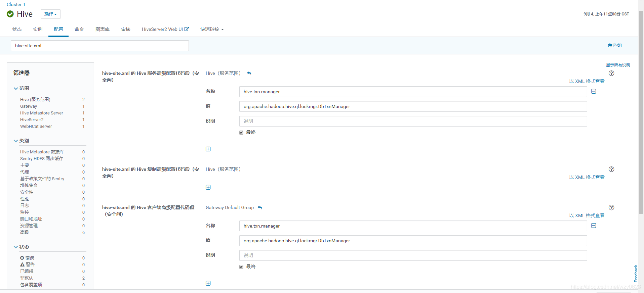The width and height of the screenshot is (644, 293).
Task: Switch to the 状态 tab
Action: pos(17,29)
